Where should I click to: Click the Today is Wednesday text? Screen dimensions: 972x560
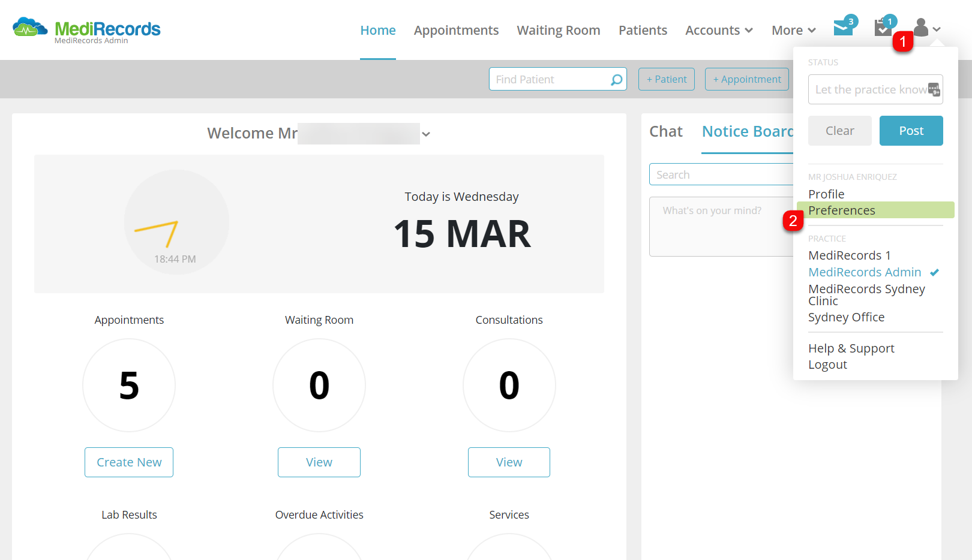[461, 197]
